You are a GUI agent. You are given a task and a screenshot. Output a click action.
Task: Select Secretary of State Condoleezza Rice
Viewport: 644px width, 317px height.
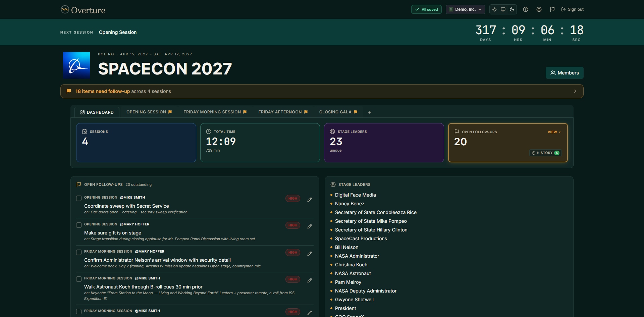point(376,212)
